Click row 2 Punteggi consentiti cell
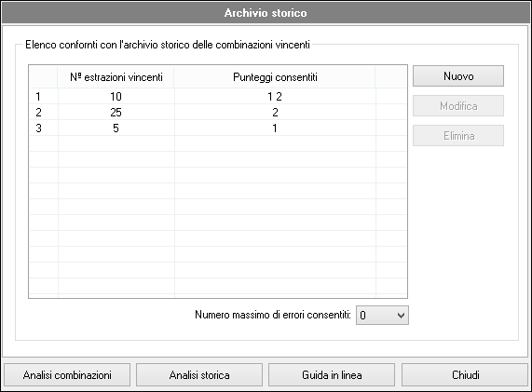 [275, 113]
